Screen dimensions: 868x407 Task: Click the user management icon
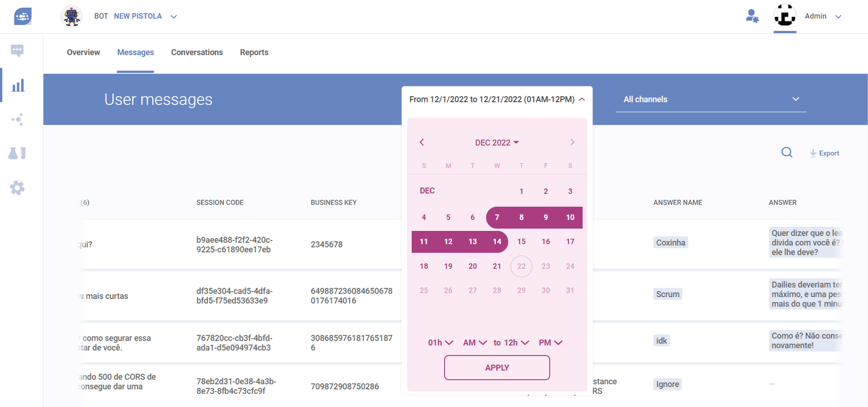(752, 16)
